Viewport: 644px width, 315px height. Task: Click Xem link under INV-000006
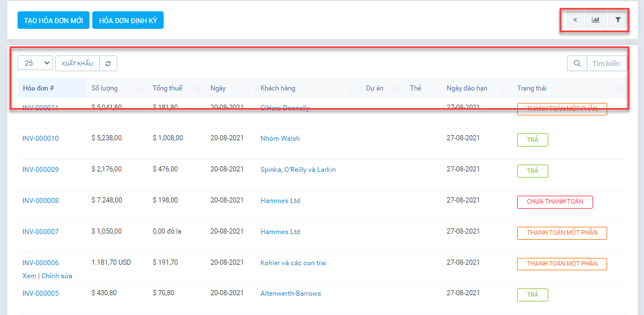(29, 276)
